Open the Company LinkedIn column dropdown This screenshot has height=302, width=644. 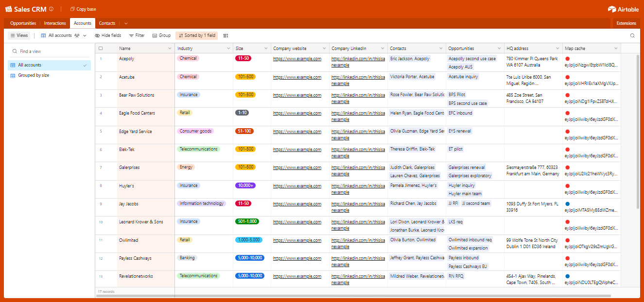(383, 49)
